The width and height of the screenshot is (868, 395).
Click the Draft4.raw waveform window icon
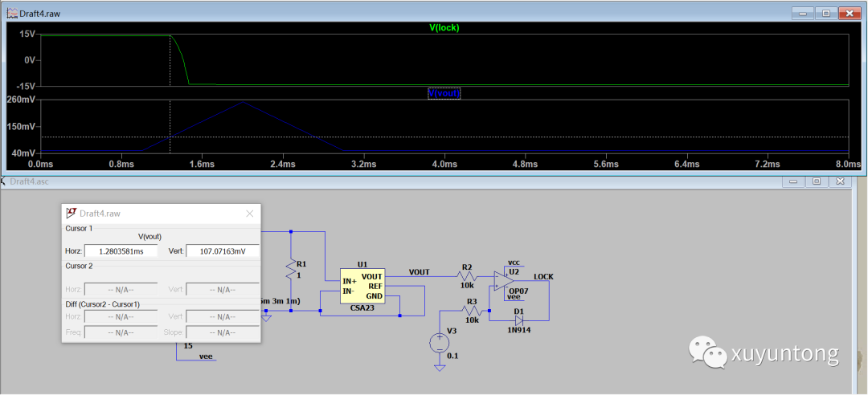pos(12,13)
